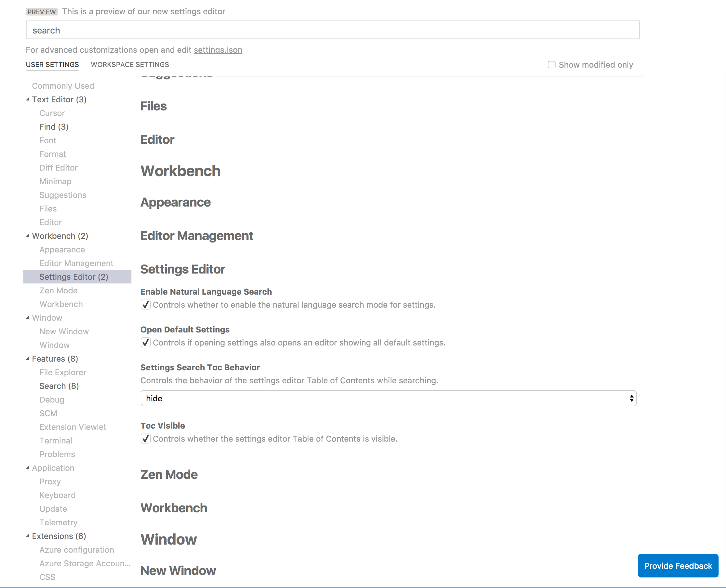Image resolution: width=726 pixels, height=588 pixels.
Task: Collapse the Text Editor tree section
Action: click(28, 99)
